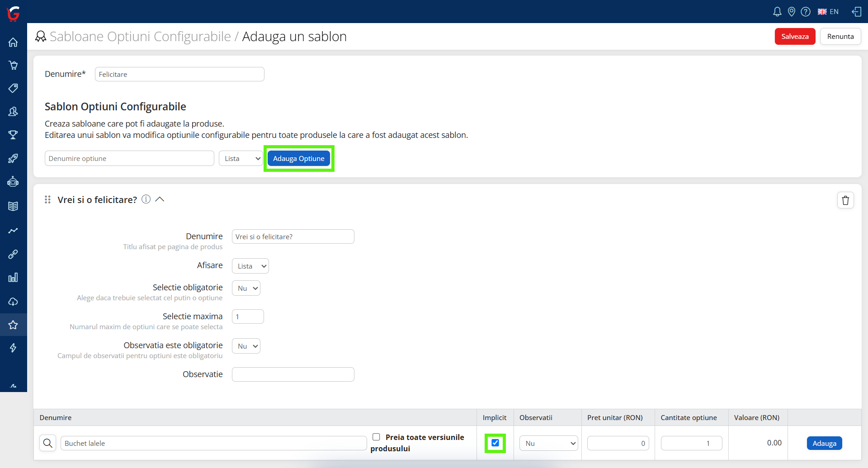Open the Selectie obligatorie dropdown
Image resolution: width=868 pixels, height=468 pixels.
click(x=246, y=288)
